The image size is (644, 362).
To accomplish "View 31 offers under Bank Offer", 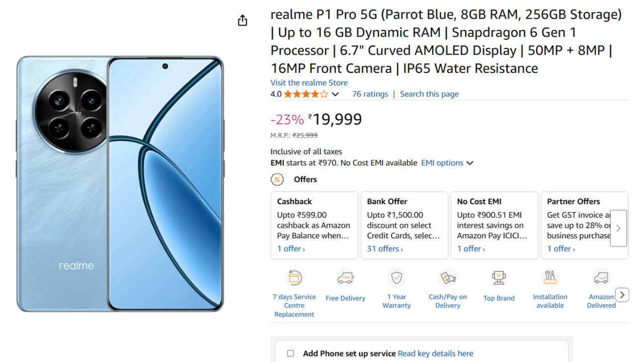I will (385, 249).
